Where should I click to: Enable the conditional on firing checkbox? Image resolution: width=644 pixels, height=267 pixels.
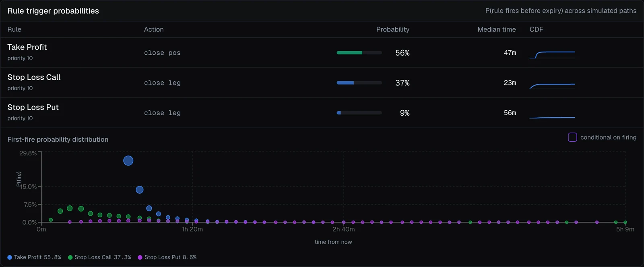click(x=572, y=137)
